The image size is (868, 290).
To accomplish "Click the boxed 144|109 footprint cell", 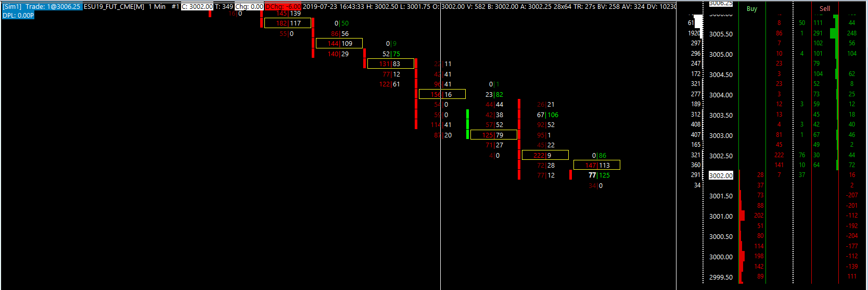I will (339, 43).
